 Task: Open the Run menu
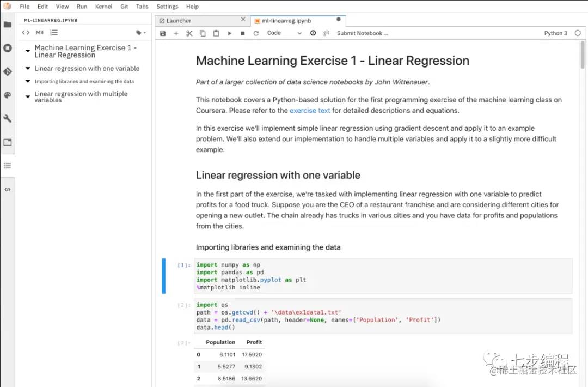[82, 7]
